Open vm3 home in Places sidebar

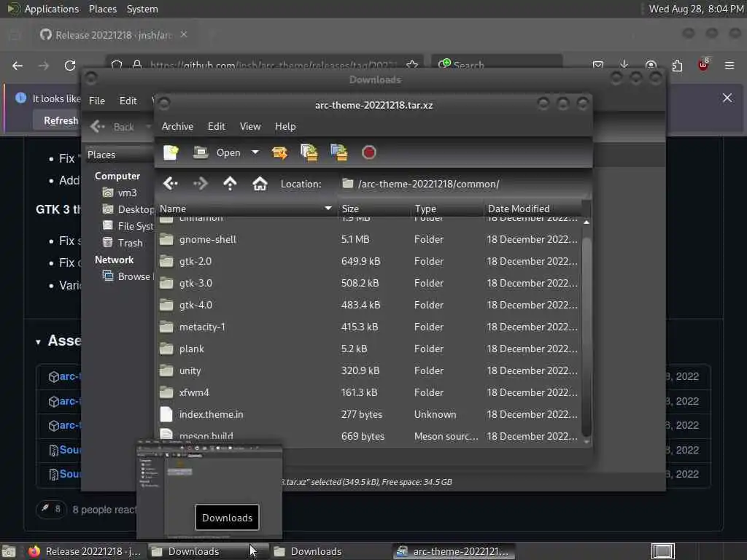tap(121, 192)
